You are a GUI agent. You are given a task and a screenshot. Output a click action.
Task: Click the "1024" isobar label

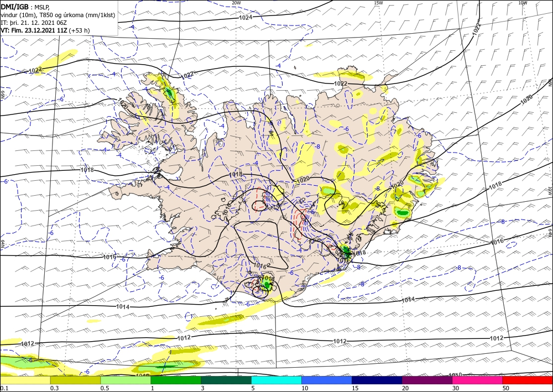pyautogui.click(x=246, y=17)
